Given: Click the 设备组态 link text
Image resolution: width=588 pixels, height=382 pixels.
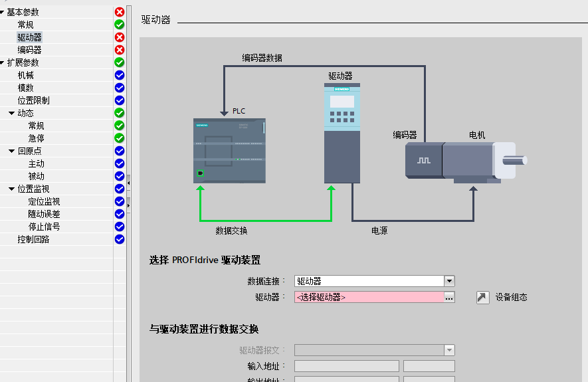Looking at the screenshot, I should pos(511,298).
